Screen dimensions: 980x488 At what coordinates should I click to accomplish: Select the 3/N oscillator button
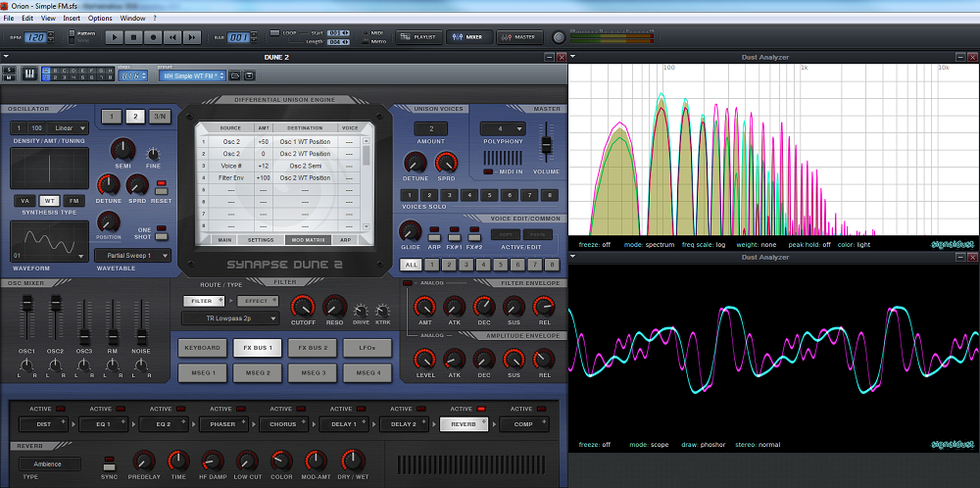[x=160, y=117]
